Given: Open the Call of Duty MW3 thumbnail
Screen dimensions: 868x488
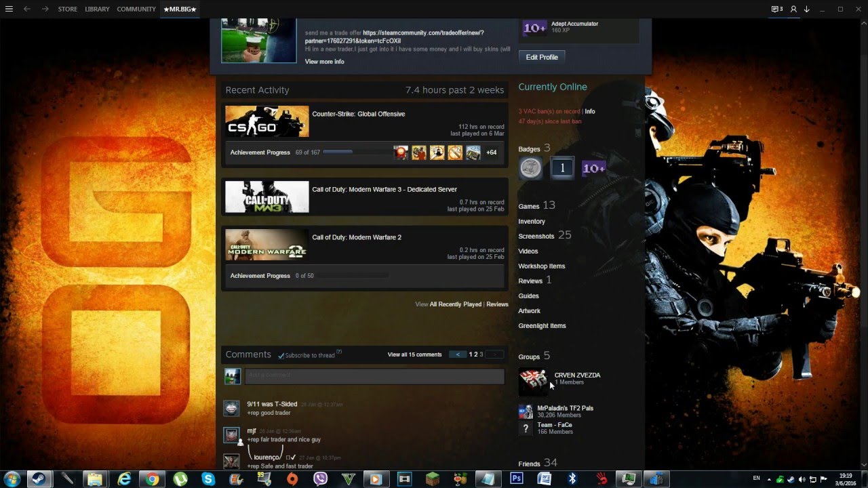Looking at the screenshot, I should pos(267,197).
